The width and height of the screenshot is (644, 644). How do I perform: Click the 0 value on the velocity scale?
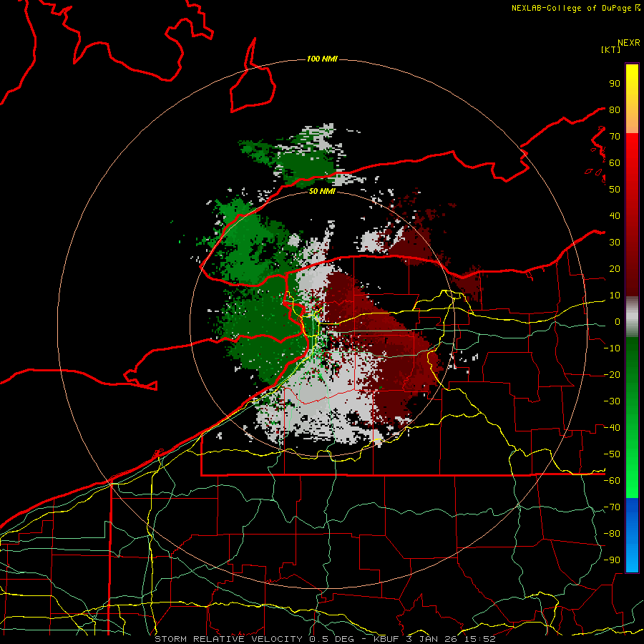[x=618, y=321]
